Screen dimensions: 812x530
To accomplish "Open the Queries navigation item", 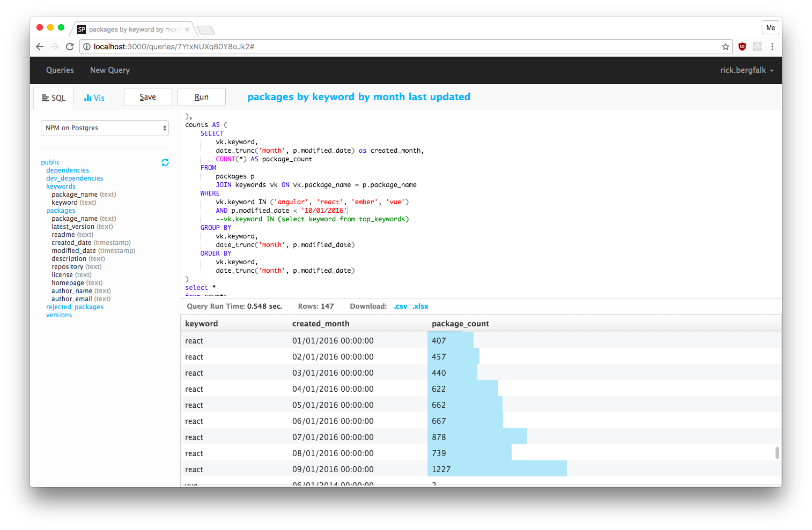I will tap(60, 70).
